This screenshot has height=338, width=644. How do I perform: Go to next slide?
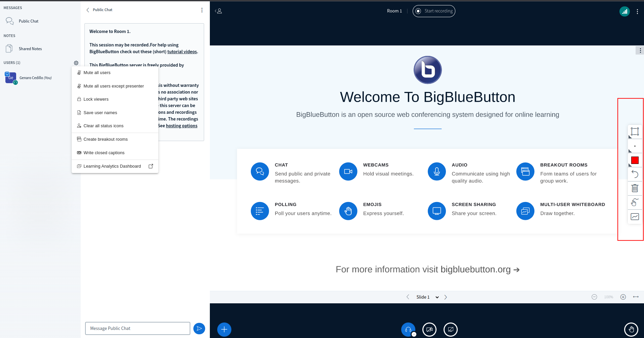point(446,297)
